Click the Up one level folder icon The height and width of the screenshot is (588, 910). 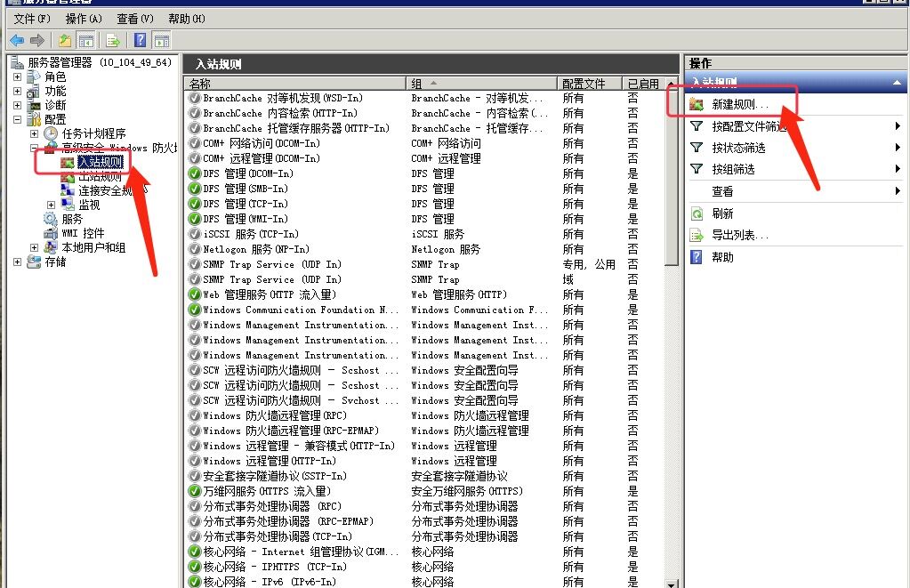point(65,40)
